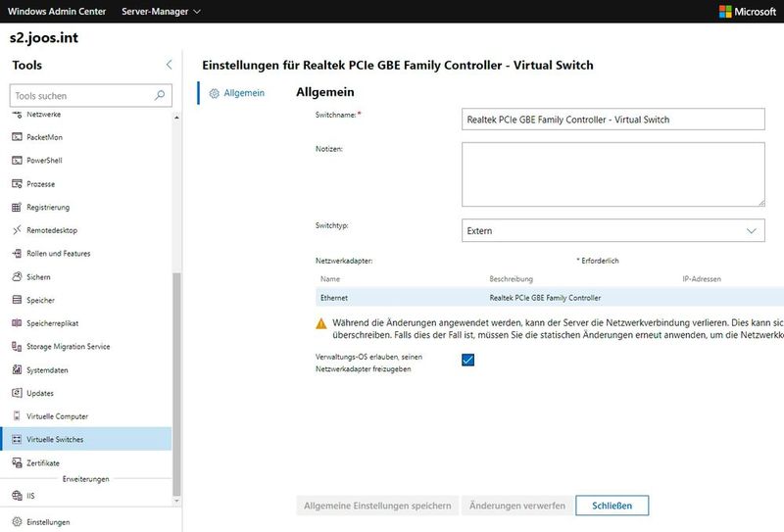
Task: Click the Name column header
Action: [x=330, y=279]
